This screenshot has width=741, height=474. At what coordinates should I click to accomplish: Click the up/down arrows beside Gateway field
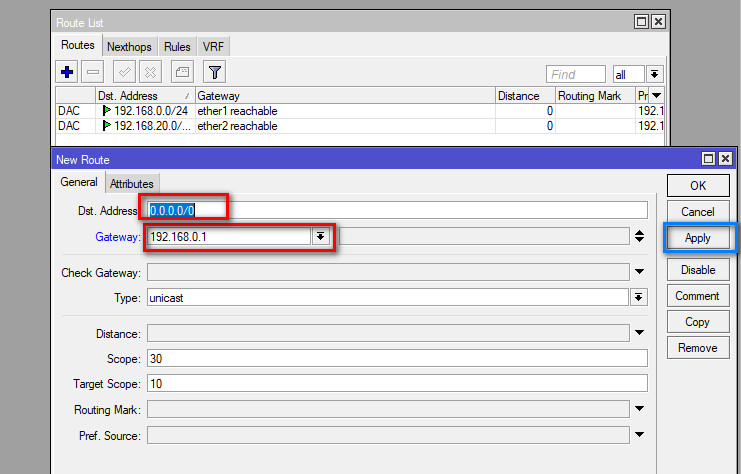coord(638,236)
